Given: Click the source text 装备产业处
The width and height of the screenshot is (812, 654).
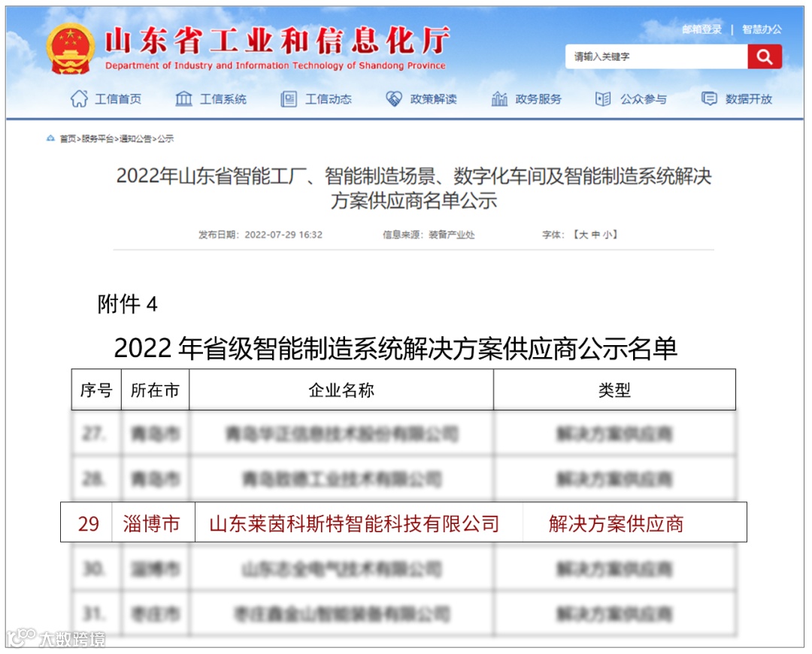Looking at the screenshot, I should (452, 235).
